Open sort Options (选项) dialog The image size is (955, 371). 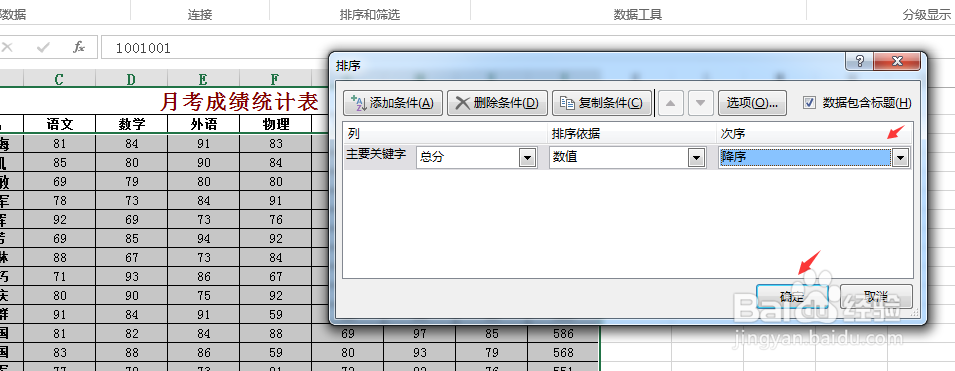[x=752, y=103]
